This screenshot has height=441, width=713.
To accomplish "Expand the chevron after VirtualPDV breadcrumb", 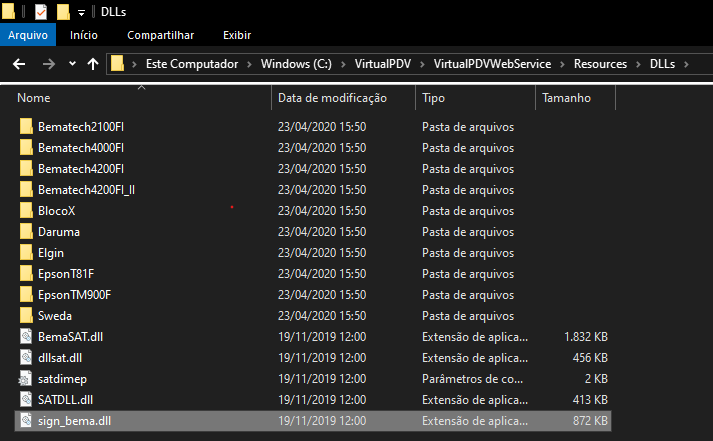I will [x=422, y=64].
